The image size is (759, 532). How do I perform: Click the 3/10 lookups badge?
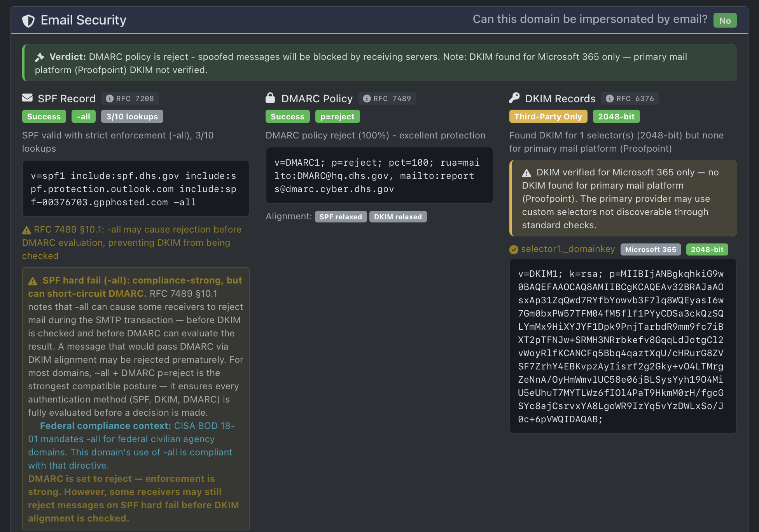[132, 117]
